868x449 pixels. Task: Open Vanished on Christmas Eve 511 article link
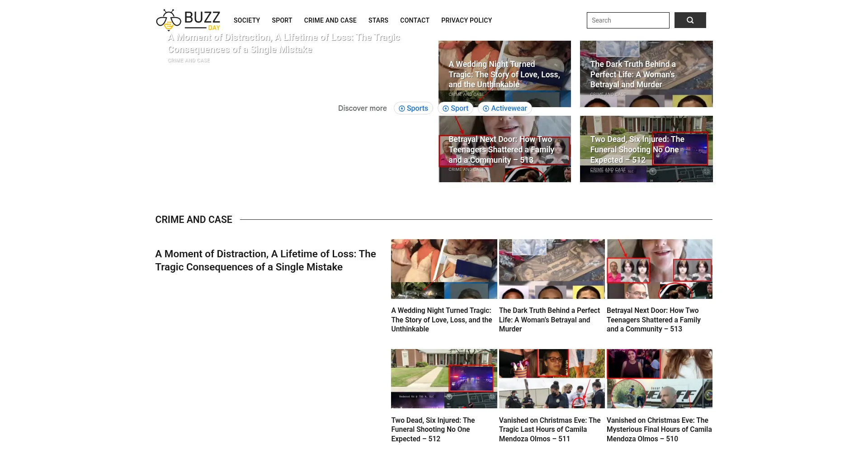pyautogui.click(x=549, y=429)
